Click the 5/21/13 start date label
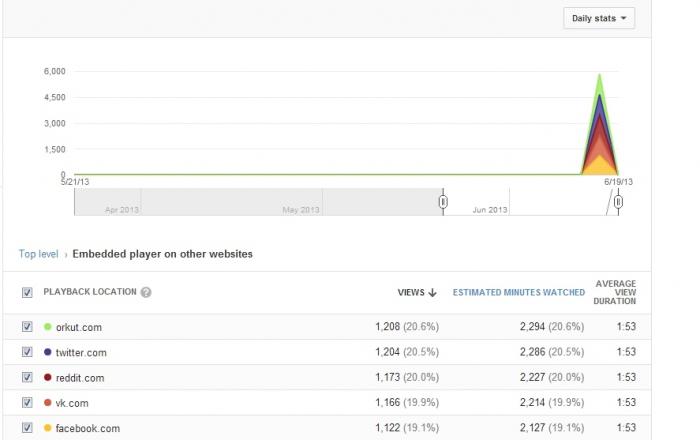 (75, 182)
